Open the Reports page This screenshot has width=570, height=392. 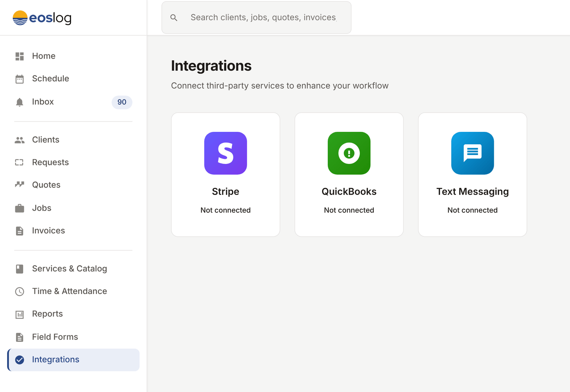click(x=73, y=314)
